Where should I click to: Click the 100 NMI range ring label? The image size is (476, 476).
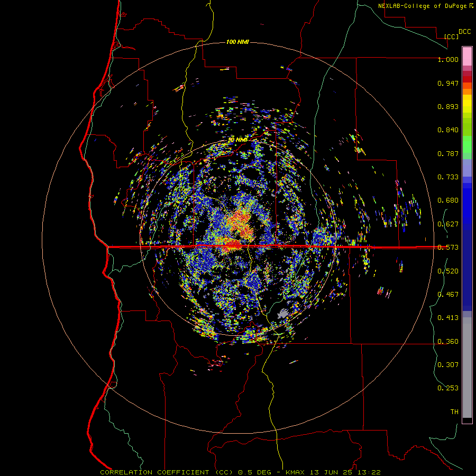click(237, 42)
